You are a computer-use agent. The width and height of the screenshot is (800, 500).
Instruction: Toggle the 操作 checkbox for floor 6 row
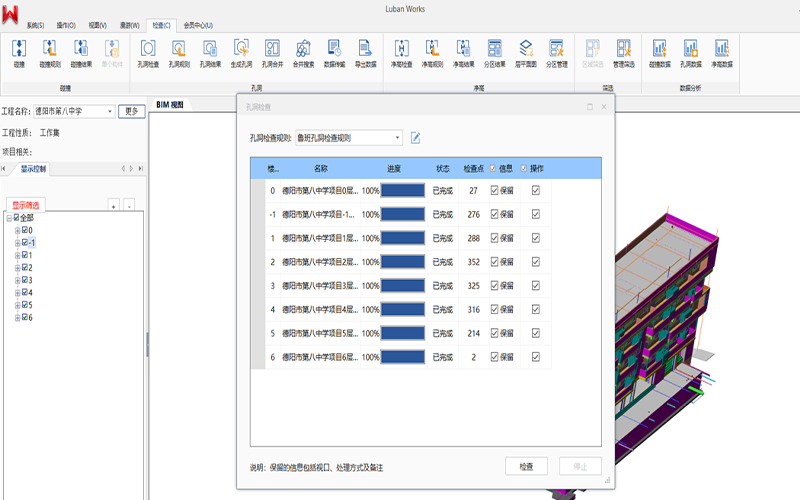536,357
